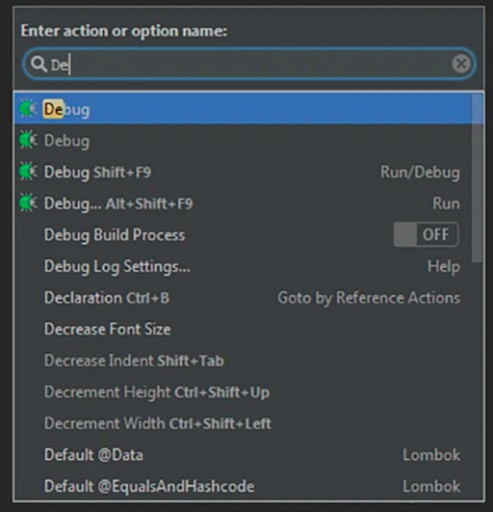Screen dimensions: 493x512
Task: Click inside the action name search field
Action: 249,64
